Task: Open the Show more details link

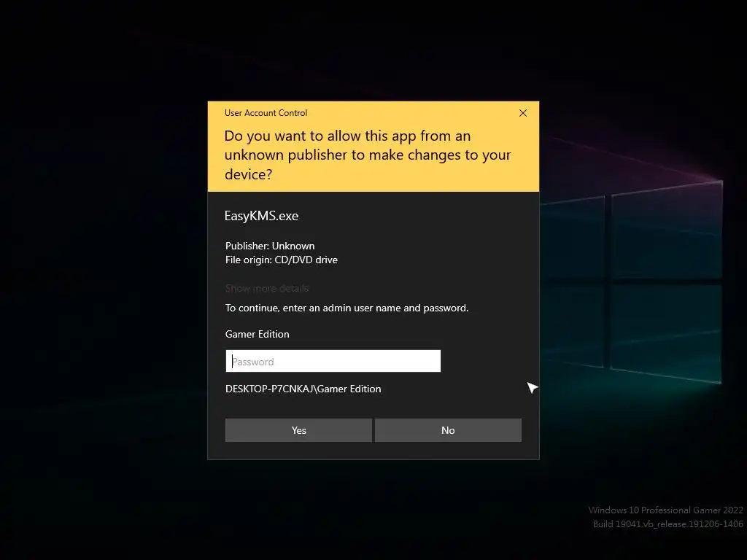Action: (x=267, y=288)
